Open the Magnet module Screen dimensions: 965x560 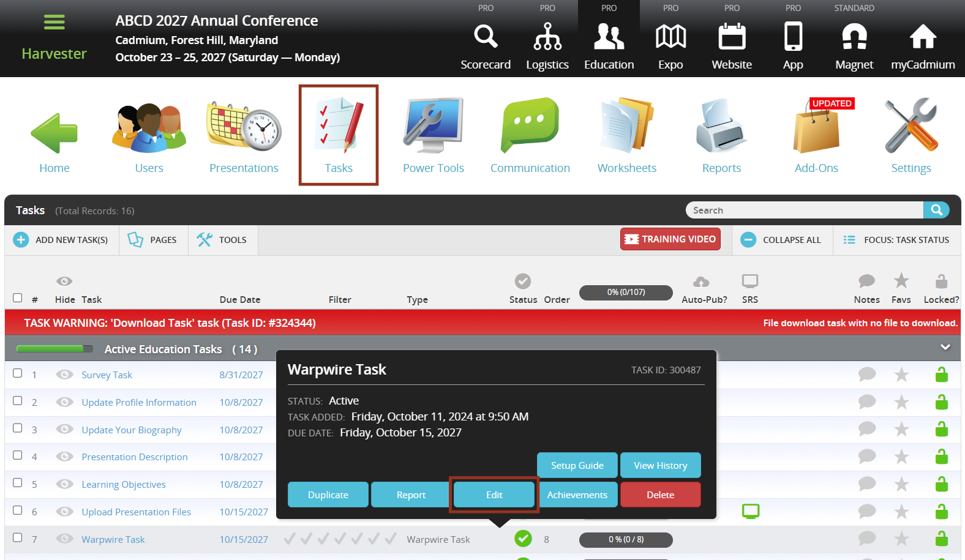(x=854, y=47)
